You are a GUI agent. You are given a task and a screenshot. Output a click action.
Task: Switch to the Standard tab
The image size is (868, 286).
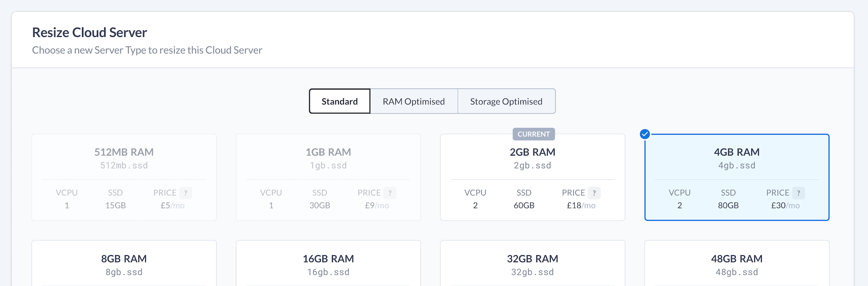pyautogui.click(x=340, y=101)
